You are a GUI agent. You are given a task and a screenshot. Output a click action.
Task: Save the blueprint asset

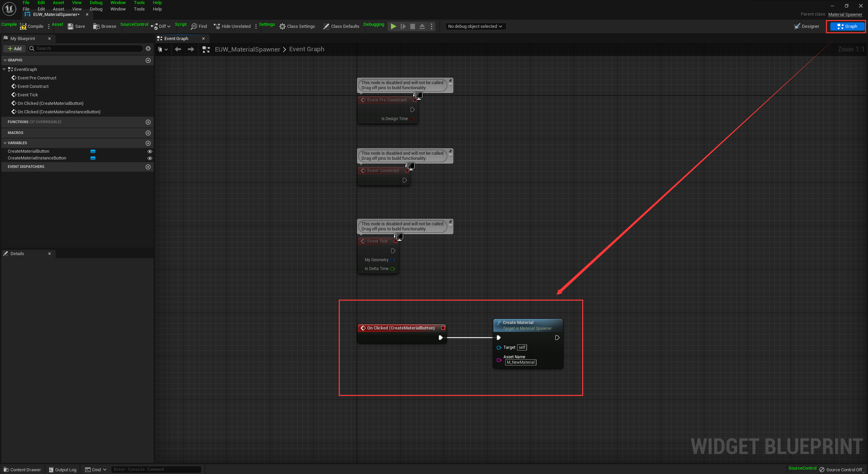[x=76, y=26]
